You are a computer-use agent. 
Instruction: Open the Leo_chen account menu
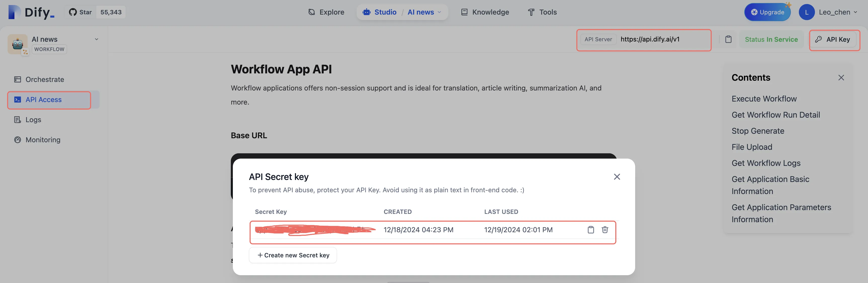(x=838, y=13)
